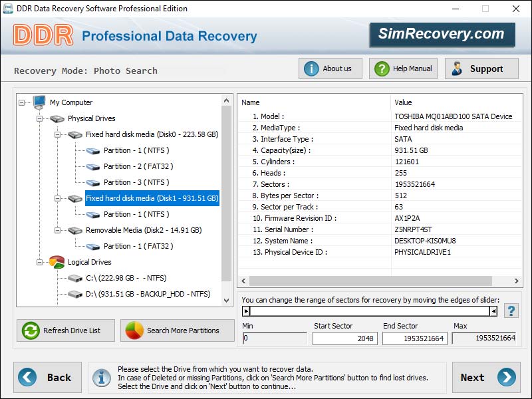Screen dimensions: 532x399
Task: Click the Removable Media Disk2 icon
Action: coord(75,230)
